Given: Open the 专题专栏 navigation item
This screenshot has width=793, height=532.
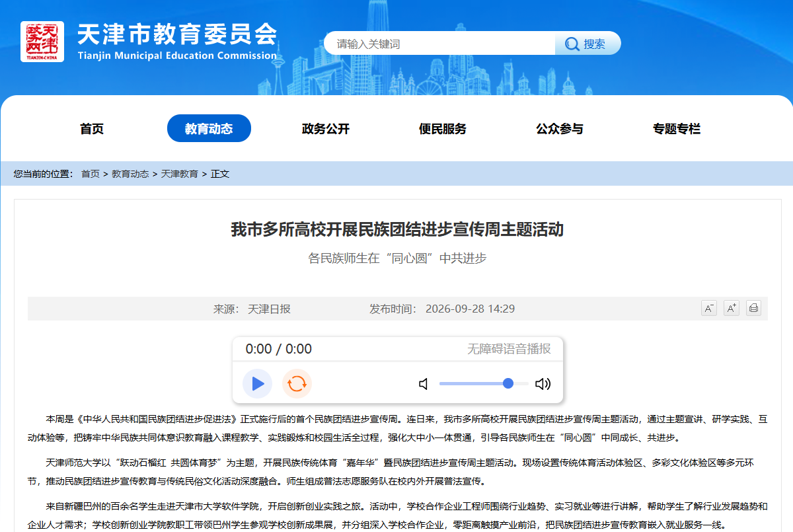Looking at the screenshot, I should click(x=677, y=129).
